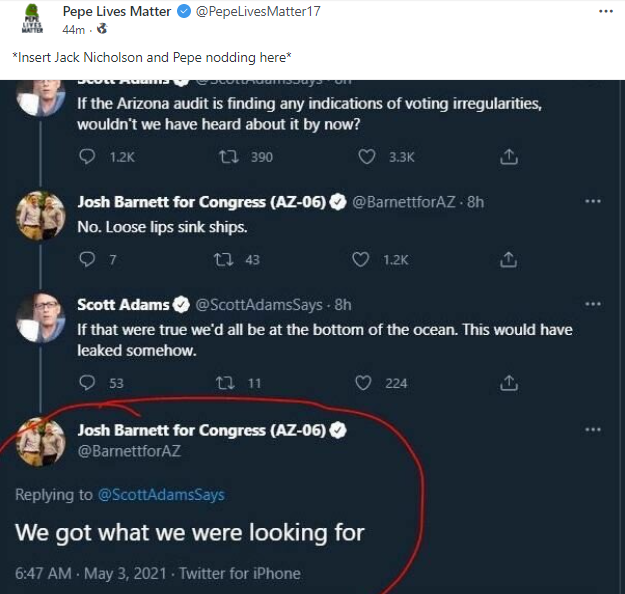The image size is (625, 594).
Task: Retweet the tweet with 11 retweets
Action: pyautogui.click(x=227, y=383)
